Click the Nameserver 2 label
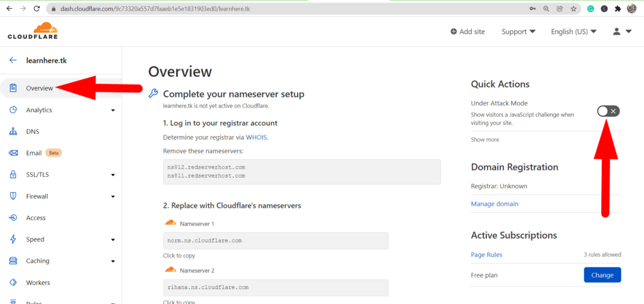Viewport: 644px width, 304px height. tap(197, 271)
